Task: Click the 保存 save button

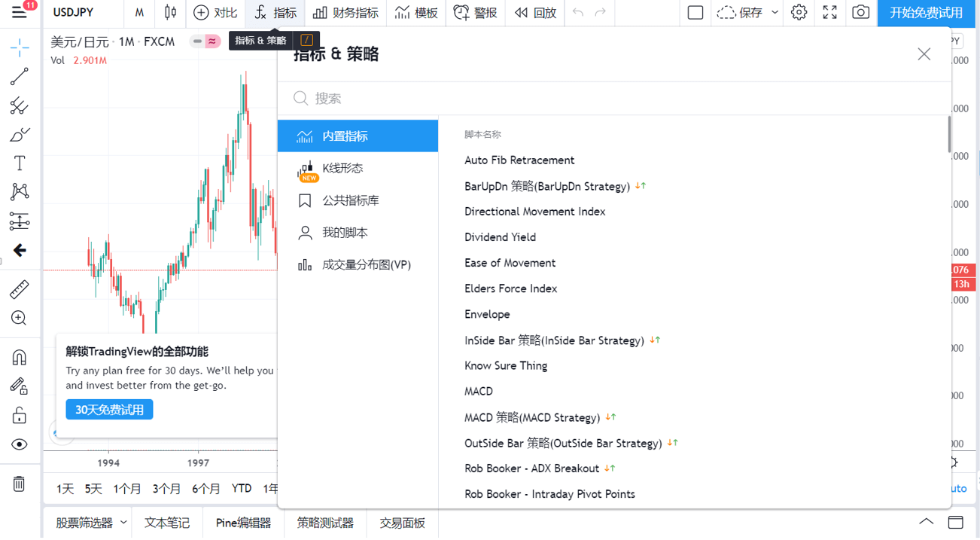Action: click(x=740, y=13)
